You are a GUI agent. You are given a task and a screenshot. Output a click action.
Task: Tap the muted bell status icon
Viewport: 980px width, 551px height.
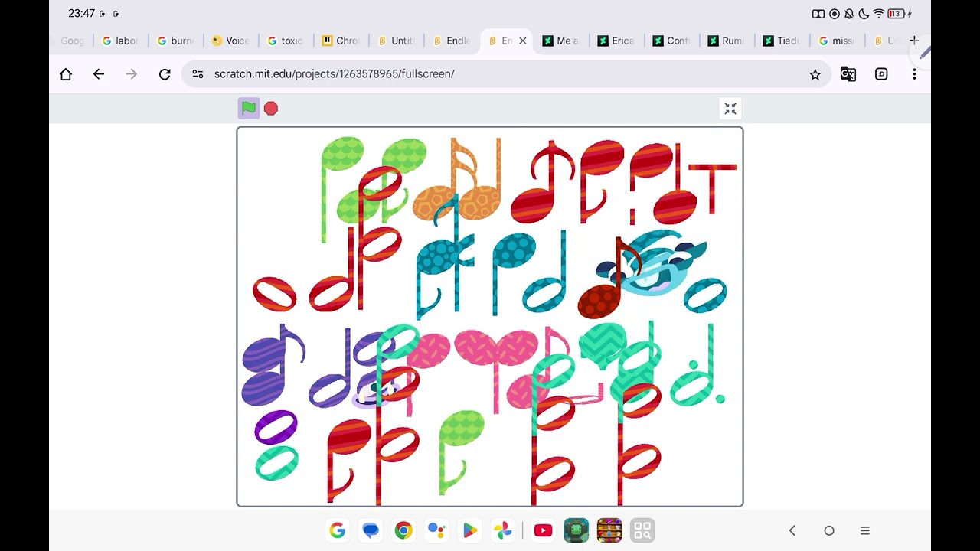(x=849, y=14)
